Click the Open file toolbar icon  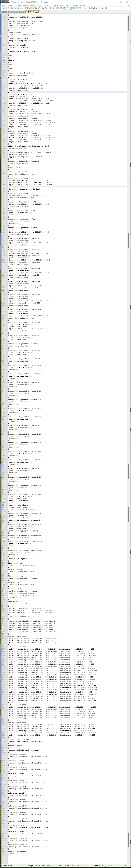(x=6, y=8)
